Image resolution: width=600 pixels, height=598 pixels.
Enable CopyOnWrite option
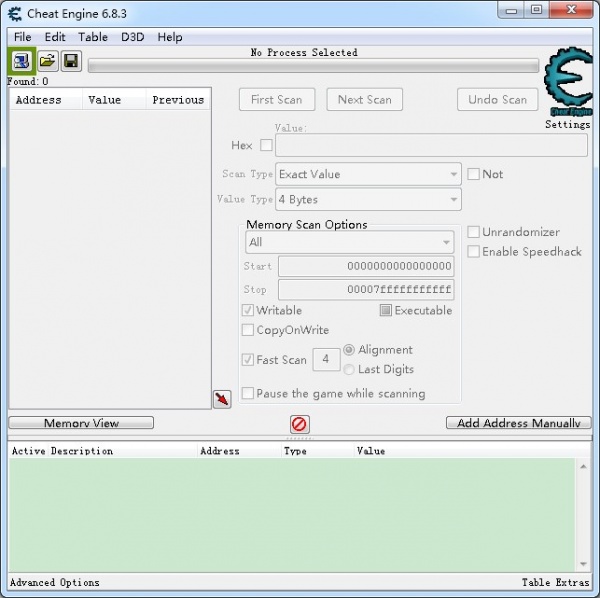[x=248, y=330]
